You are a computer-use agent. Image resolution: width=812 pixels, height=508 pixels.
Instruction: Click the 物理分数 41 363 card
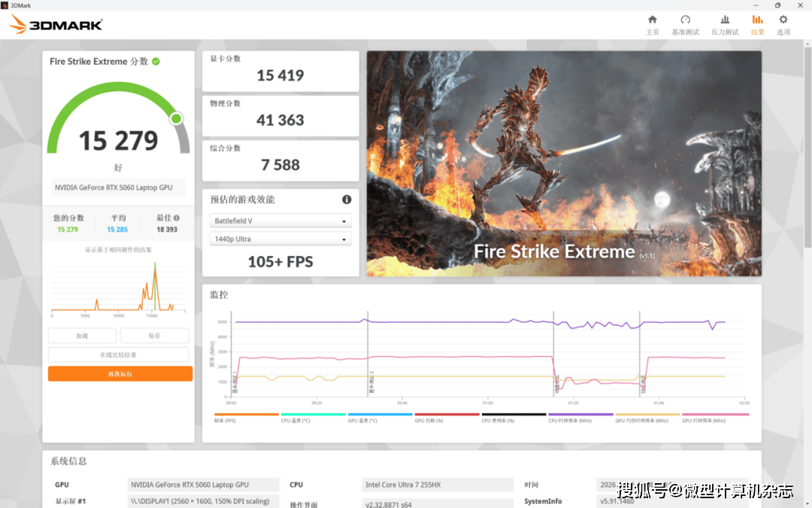(x=280, y=116)
